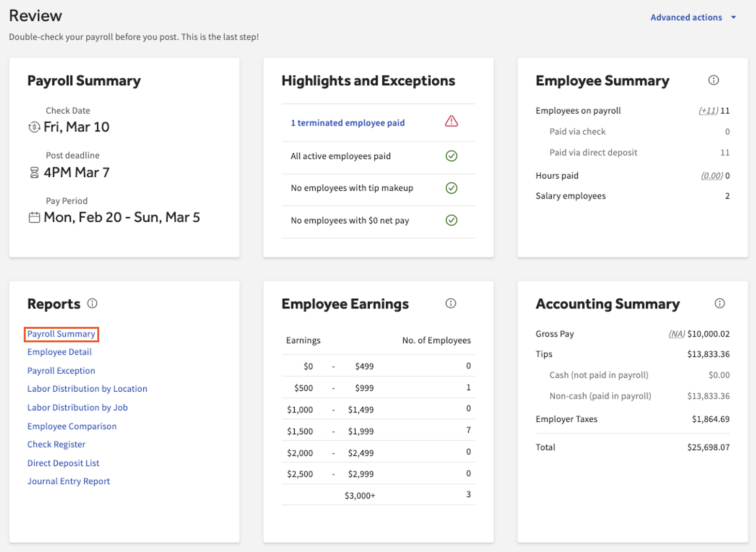
Task: Open the Employee Detail report
Action: tap(59, 352)
